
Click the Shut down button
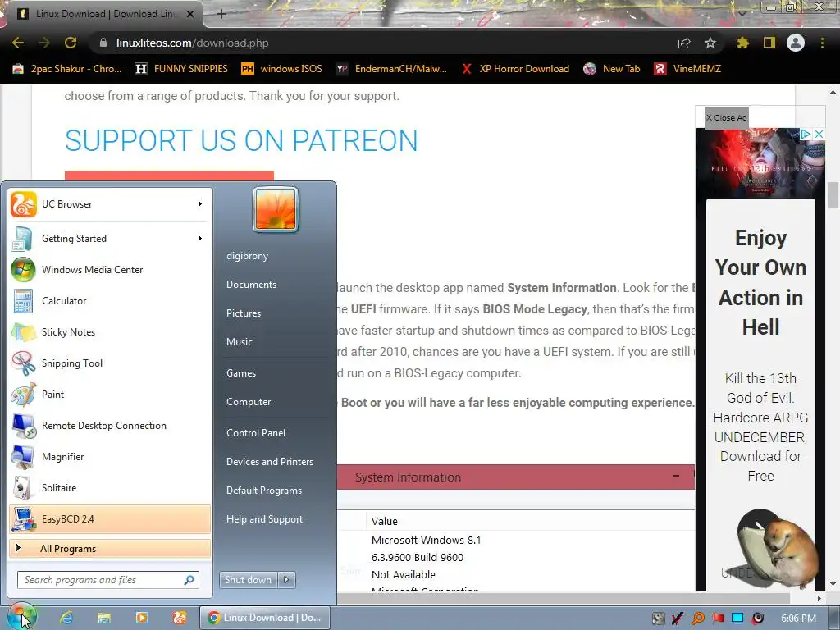point(249,580)
